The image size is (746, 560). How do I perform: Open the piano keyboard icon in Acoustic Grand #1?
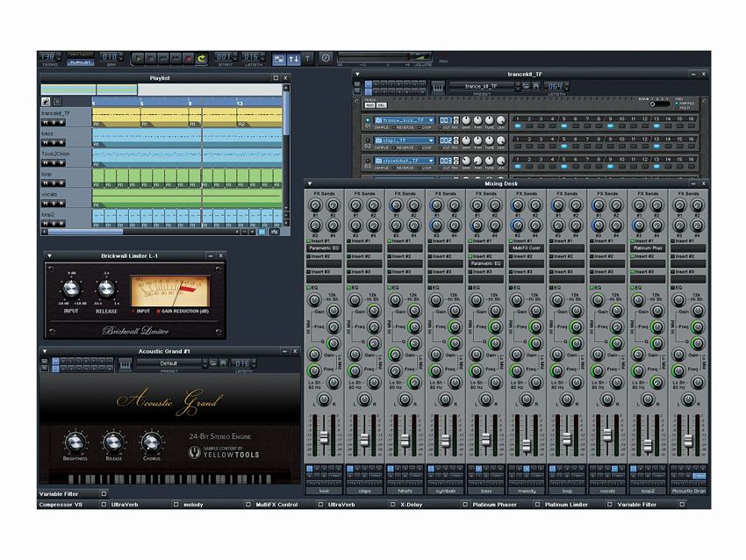(x=125, y=364)
